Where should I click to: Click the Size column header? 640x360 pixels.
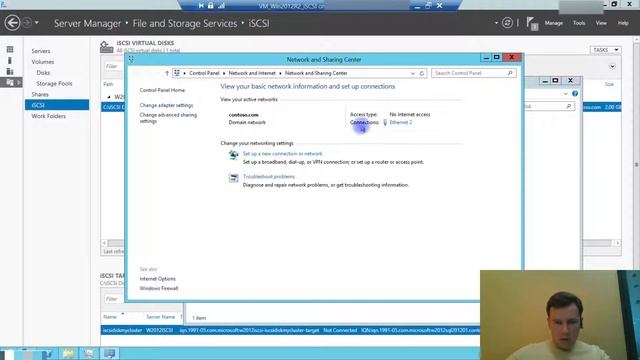(x=609, y=84)
